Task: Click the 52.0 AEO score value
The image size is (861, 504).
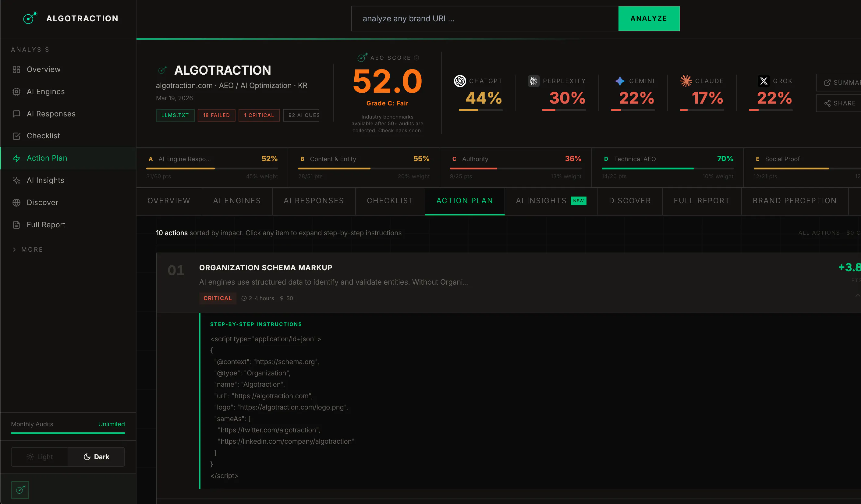Action: click(387, 81)
